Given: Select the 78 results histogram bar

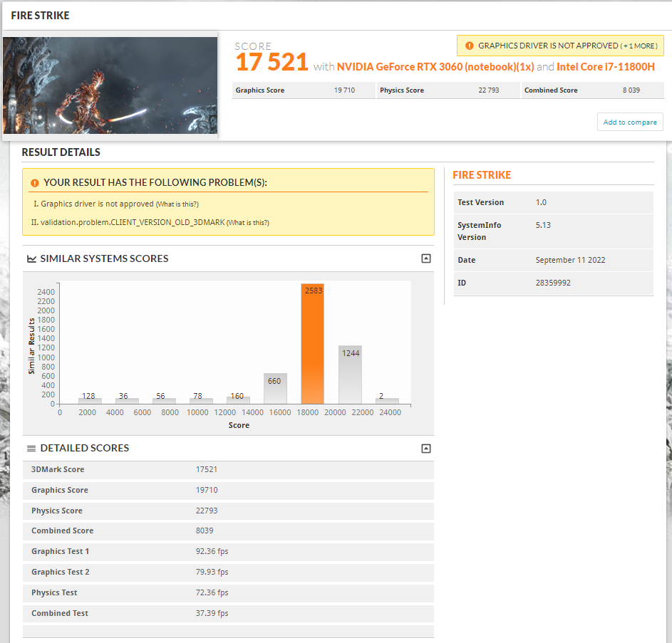Looking at the screenshot, I should pyautogui.click(x=201, y=401).
